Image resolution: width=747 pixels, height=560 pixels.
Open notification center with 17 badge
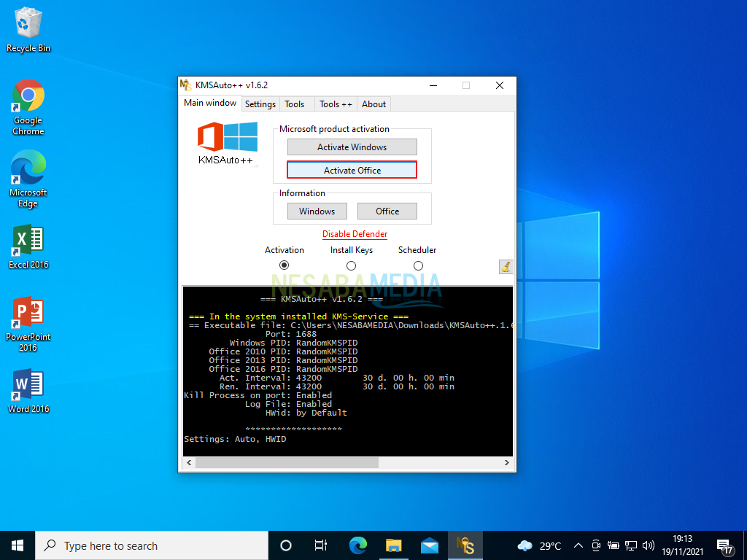pos(724,547)
